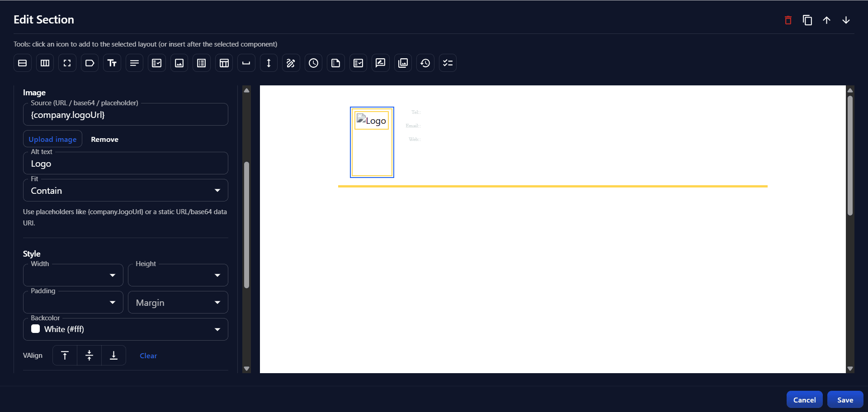The width and height of the screenshot is (868, 412).
Task: Insert a text component using the Tt icon
Action: pos(112,63)
